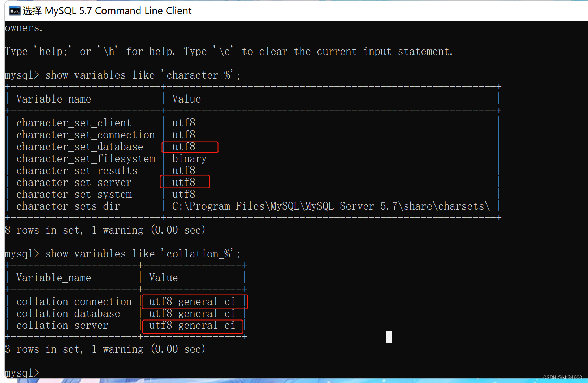The height and width of the screenshot is (383, 588).
Task: Click the 3 rows in set status text
Action: tap(105, 349)
